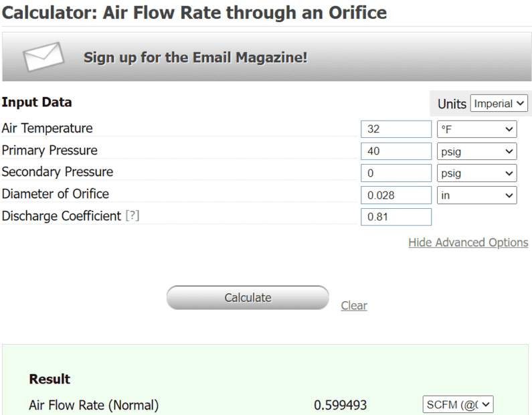
Task: Click the Clear link
Action: pyautogui.click(x=354, y=306)
